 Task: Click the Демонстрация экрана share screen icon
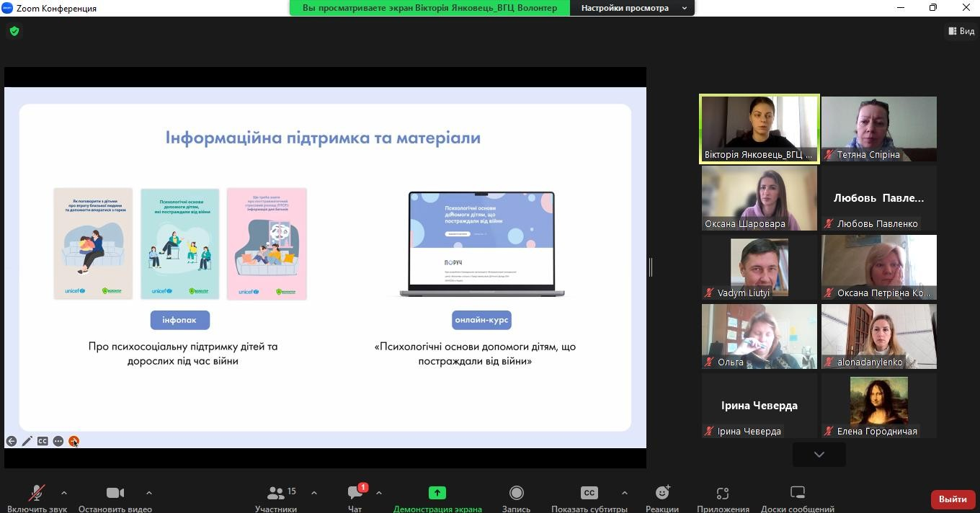point(437,493)
